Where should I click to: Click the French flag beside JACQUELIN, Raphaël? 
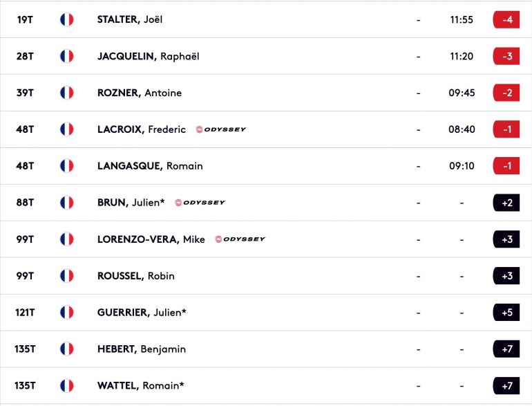coord(67,56)
